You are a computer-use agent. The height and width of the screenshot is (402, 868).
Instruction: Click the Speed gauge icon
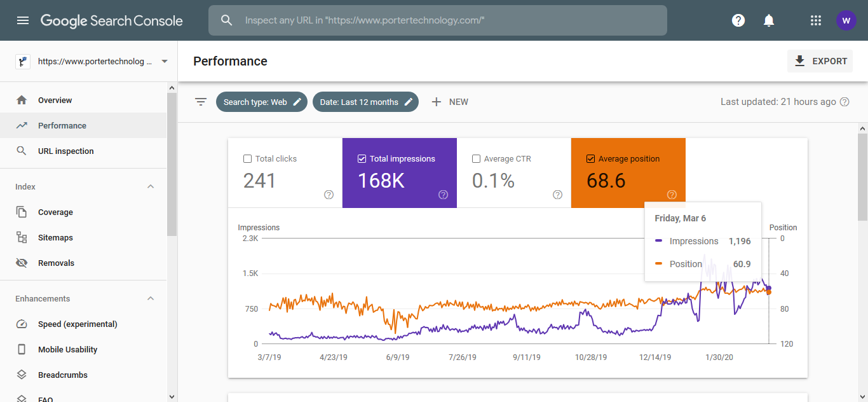point(22,324)
